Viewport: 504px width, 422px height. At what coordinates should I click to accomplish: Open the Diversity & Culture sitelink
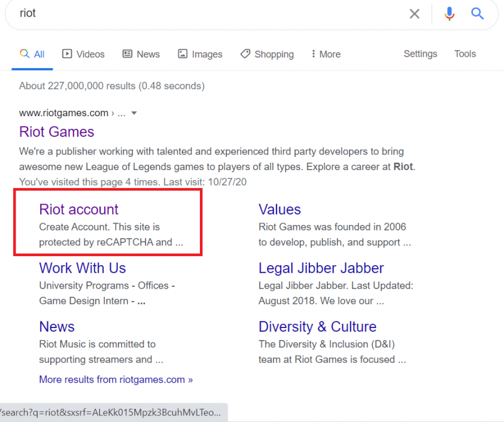(317, 327)
